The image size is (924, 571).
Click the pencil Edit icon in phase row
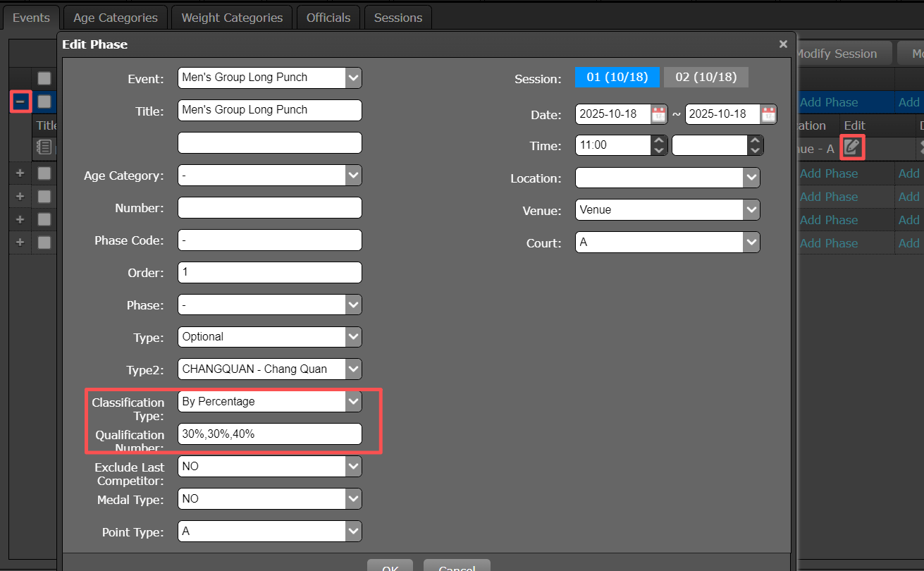pos(852,147)
